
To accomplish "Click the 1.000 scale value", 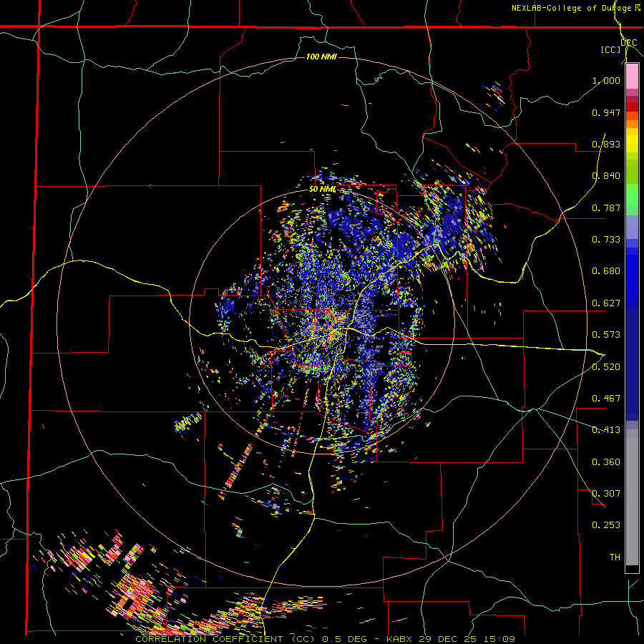I will (606, 80).
